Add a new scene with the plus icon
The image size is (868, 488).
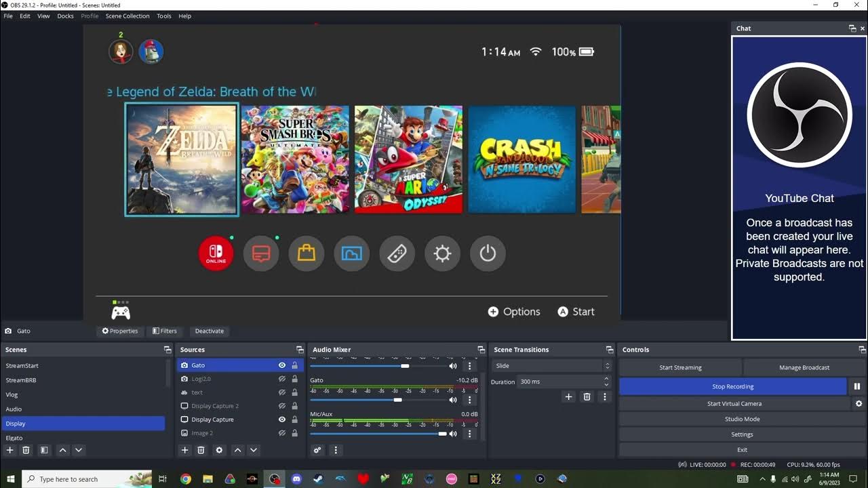pos(9,450)
